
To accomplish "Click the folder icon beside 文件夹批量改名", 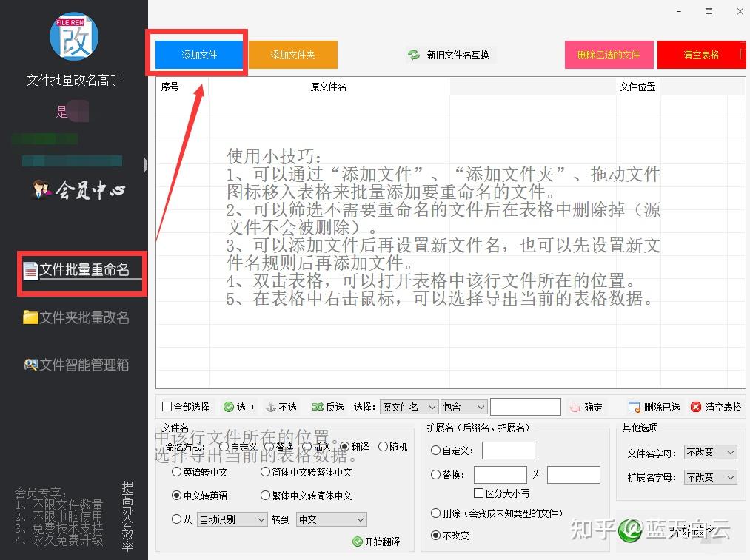I will pyautogui.click(x=30, y=317).
